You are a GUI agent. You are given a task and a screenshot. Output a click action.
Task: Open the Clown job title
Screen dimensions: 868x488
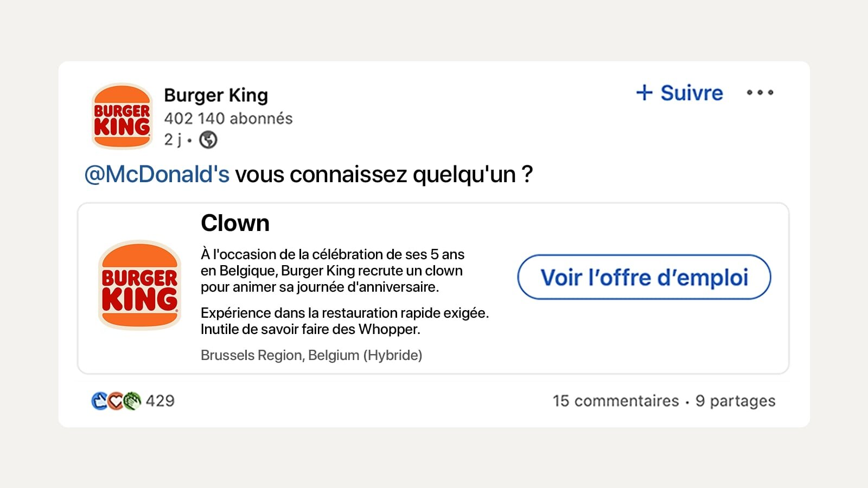235,223
